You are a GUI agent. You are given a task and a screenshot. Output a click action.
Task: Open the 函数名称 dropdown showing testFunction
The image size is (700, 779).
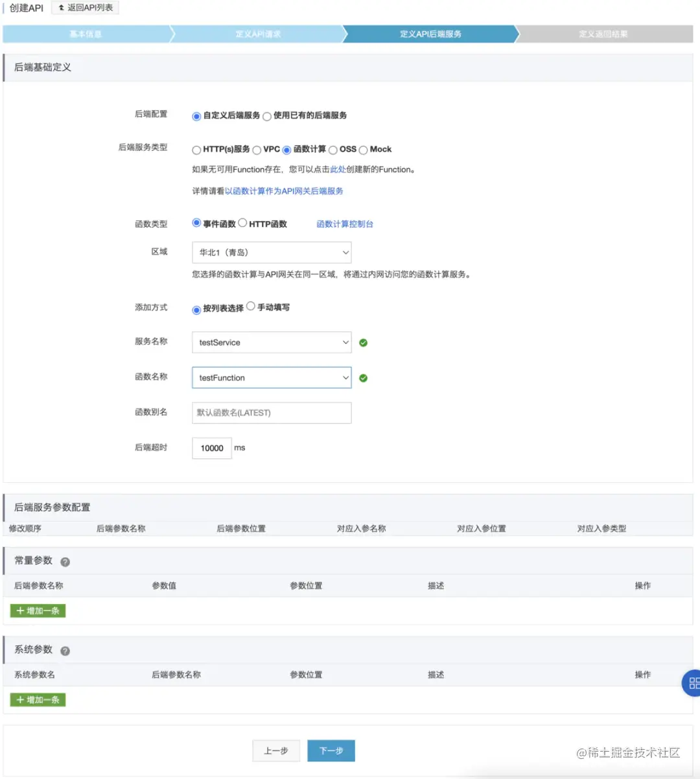(272, 378)
